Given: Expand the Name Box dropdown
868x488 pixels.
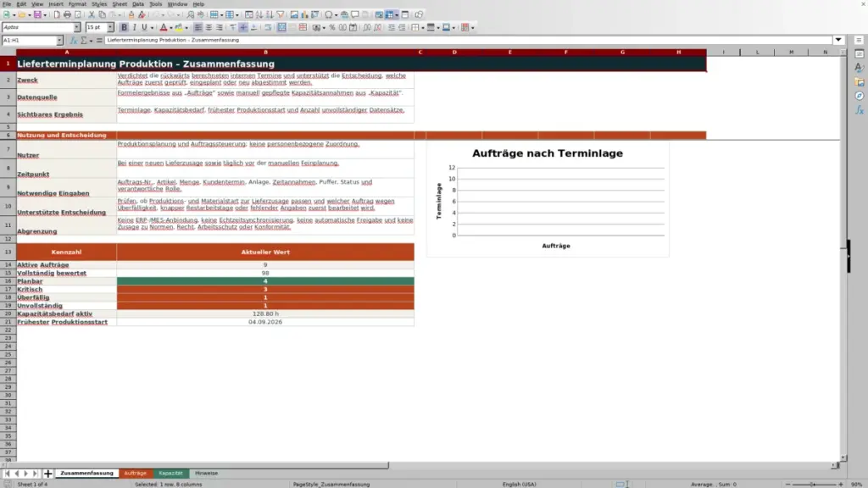Looking at the screenshot, I should [59, 41].
